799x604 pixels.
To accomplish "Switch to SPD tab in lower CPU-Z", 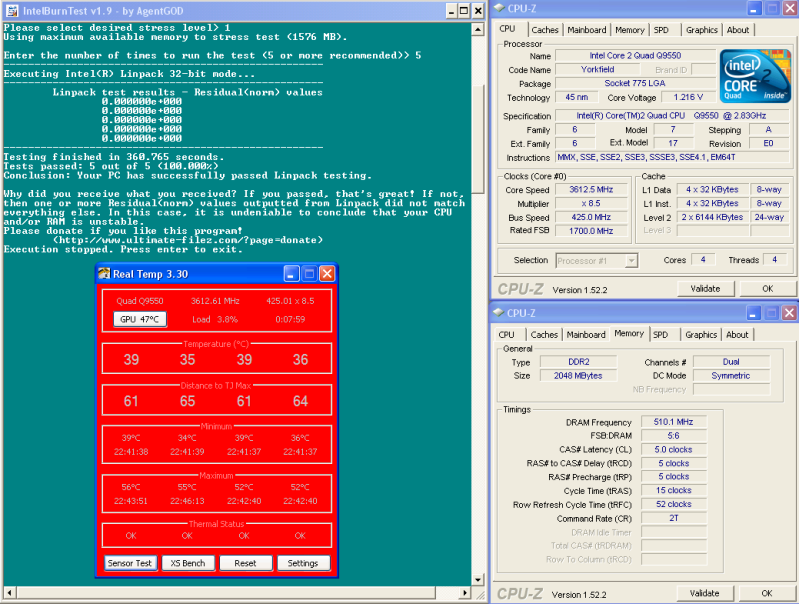I will pos(660,335).
